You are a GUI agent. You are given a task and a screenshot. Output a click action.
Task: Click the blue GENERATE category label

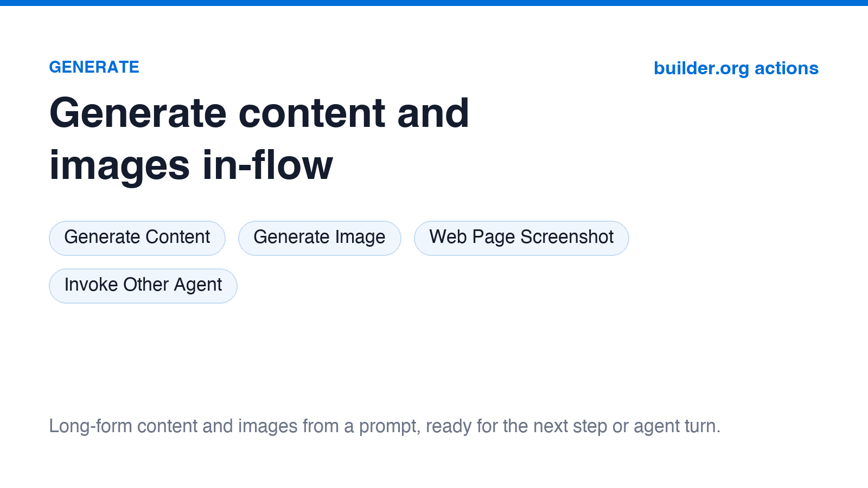[94, 67]
